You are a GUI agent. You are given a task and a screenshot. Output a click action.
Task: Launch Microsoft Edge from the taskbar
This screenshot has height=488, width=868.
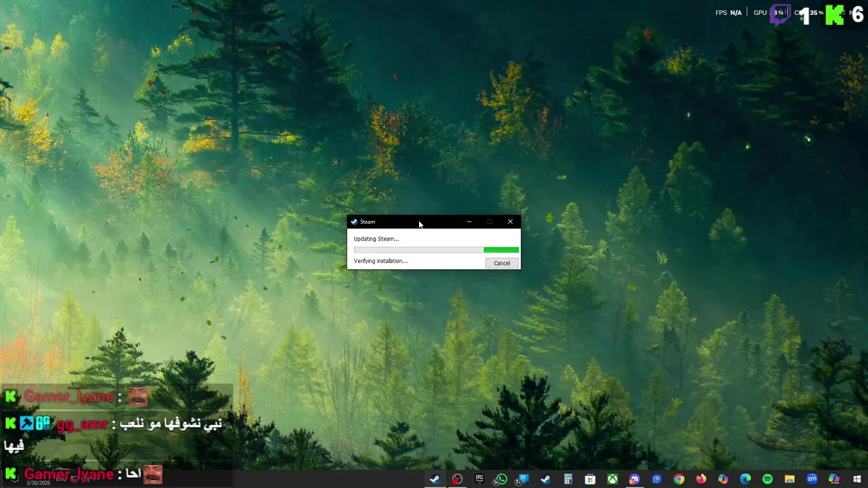745,479
